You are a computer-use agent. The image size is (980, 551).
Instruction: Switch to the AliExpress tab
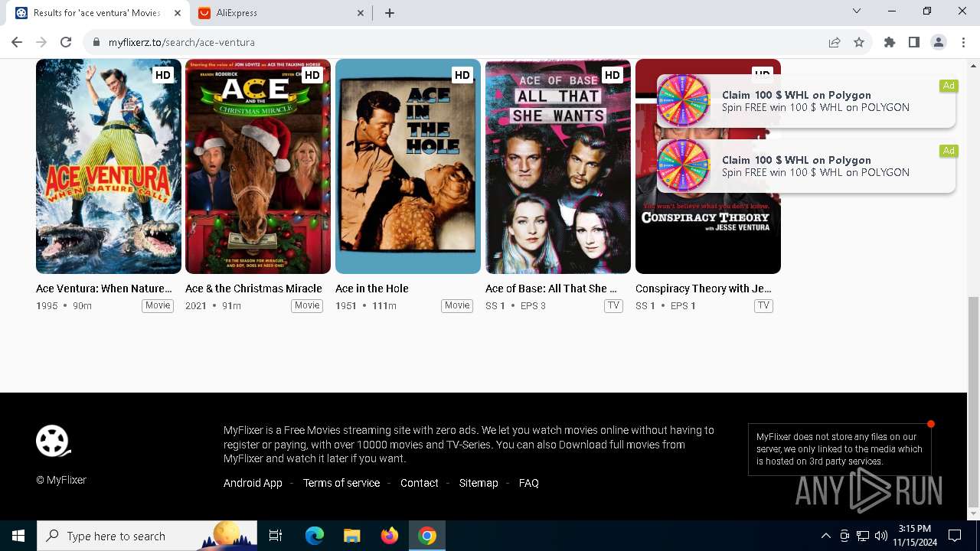(x=280, y=13)
